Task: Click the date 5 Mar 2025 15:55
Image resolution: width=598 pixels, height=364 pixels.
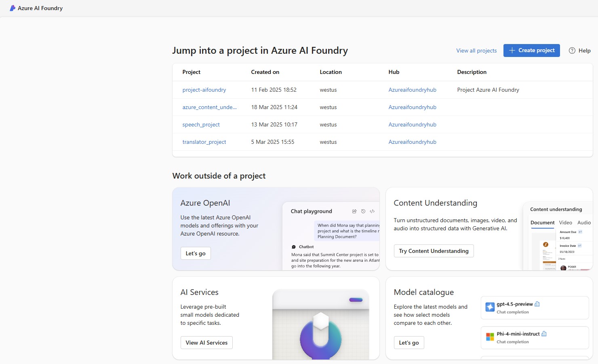Action: (273, 142)
